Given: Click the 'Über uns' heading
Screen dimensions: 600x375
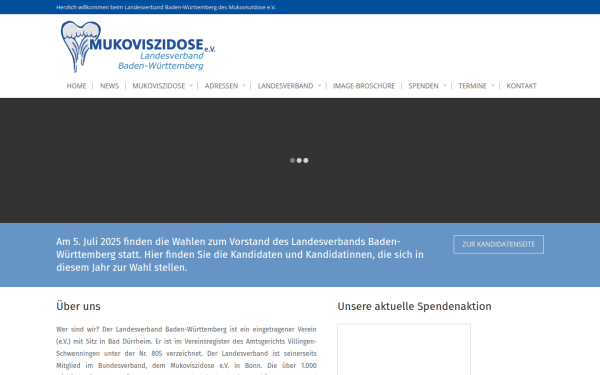Looking at the screenshot, I should [78, 306].
